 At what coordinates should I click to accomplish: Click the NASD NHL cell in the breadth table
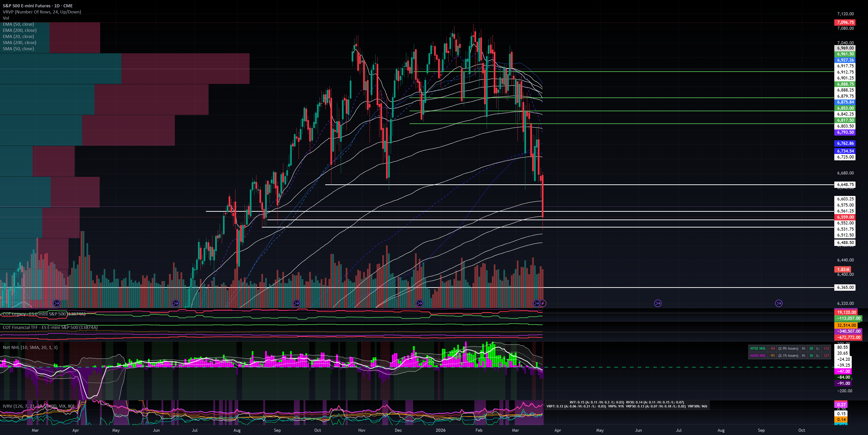tap(758, 355)
